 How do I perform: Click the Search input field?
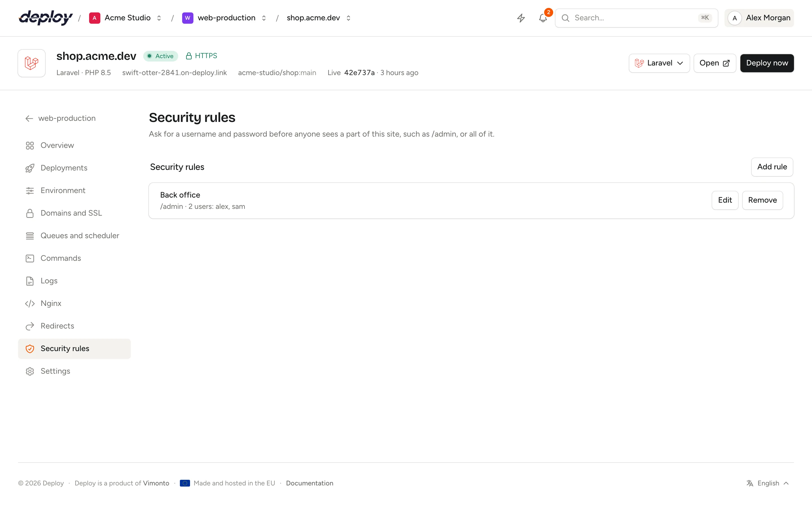point(637,18)
